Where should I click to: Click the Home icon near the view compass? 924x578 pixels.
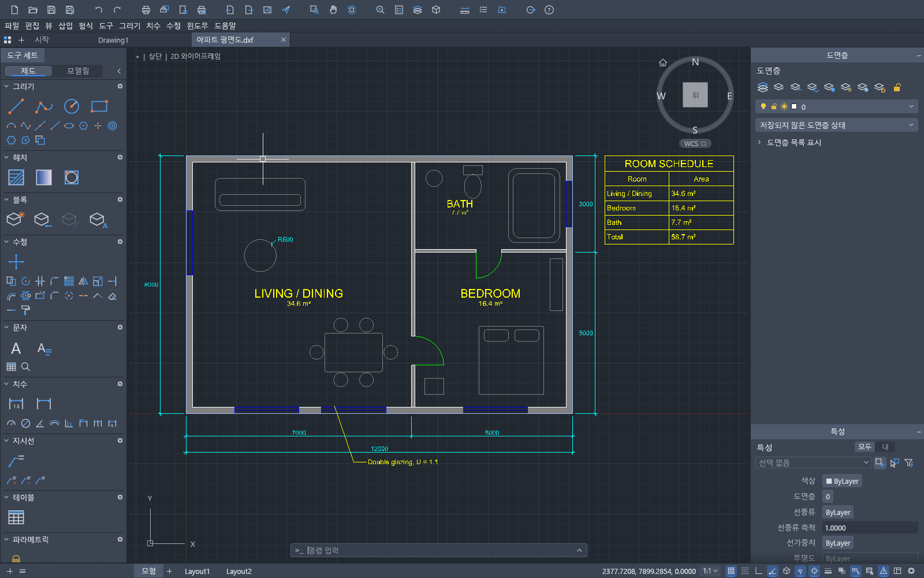[663, 62]
